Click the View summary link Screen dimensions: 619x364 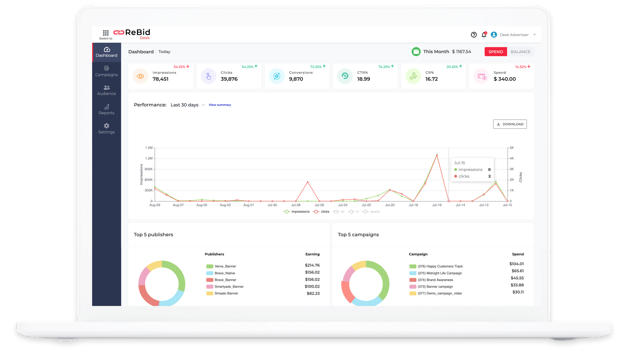[220, 105]
